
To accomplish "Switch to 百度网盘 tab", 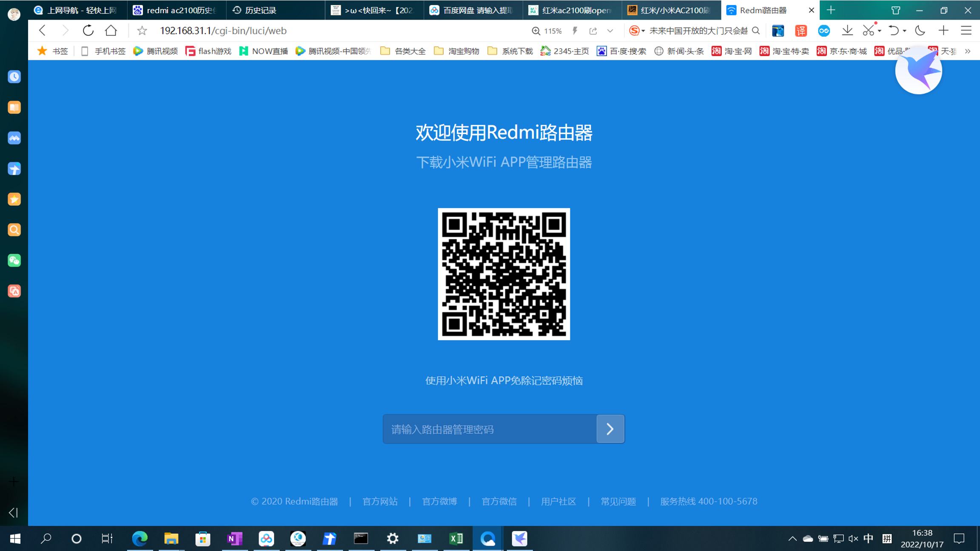I will 472,10.
